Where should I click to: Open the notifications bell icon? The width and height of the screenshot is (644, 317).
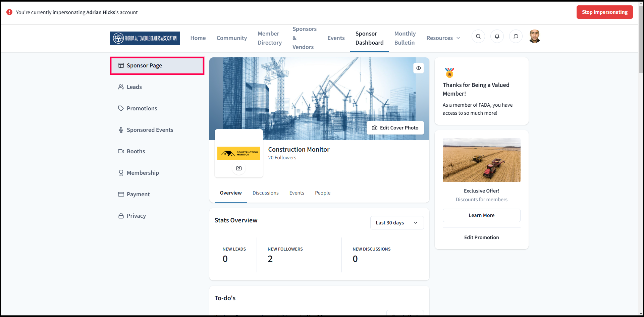click(x=497, y=36)
